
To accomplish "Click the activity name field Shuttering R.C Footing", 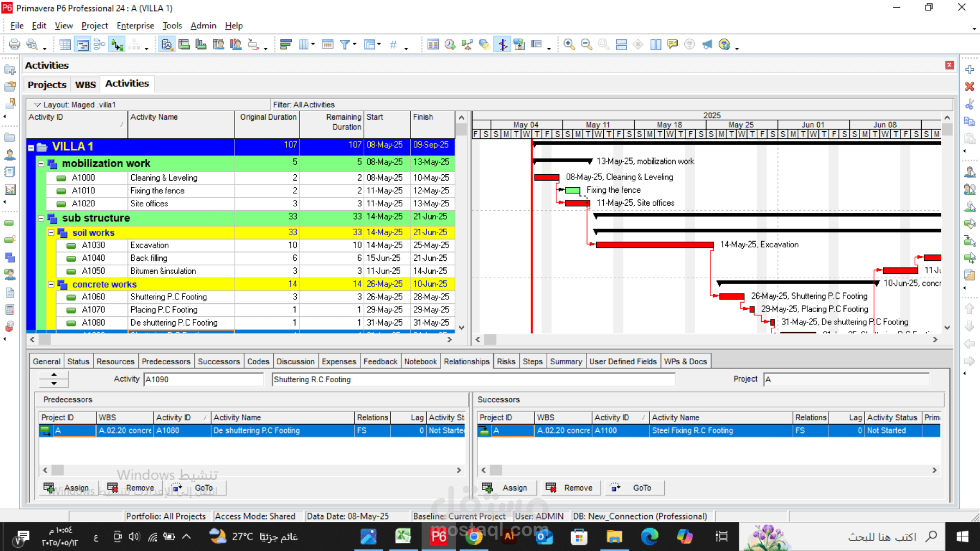I will 473,379.
